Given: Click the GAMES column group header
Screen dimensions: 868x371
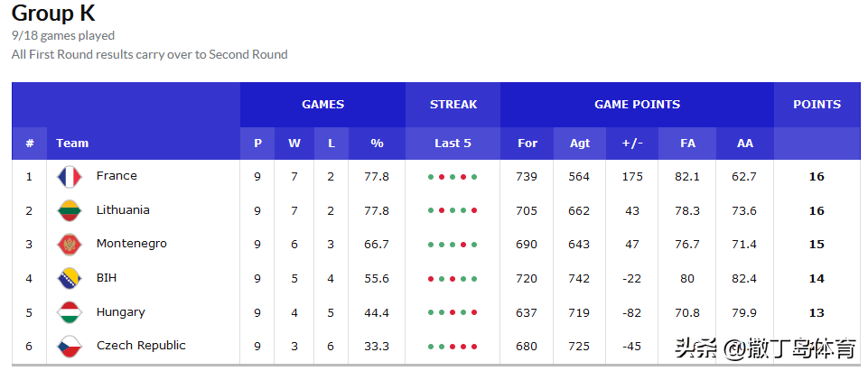Looking at the screenshot, I should 322,105.
